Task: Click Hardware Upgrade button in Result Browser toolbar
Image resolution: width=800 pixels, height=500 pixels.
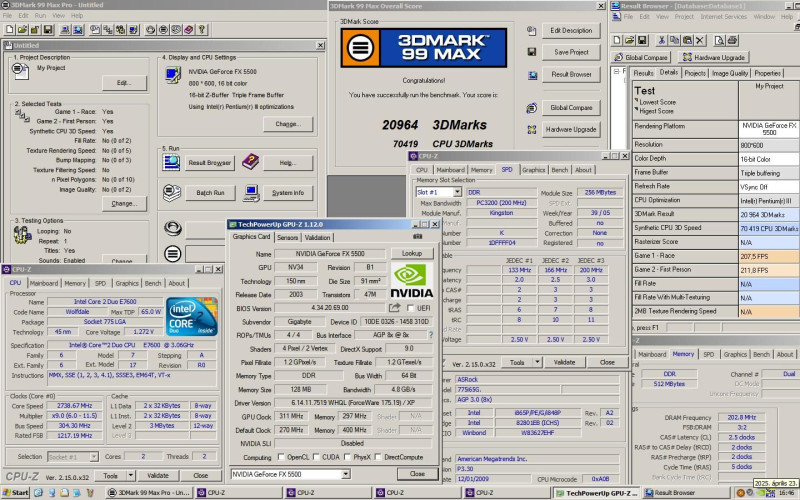Action: tap(714, 57)
